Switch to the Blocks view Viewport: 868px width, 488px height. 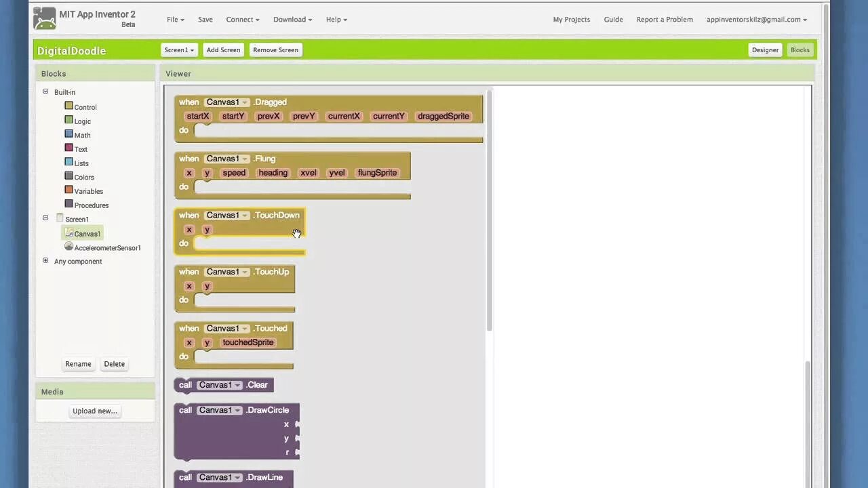click(x=800, y=49)
